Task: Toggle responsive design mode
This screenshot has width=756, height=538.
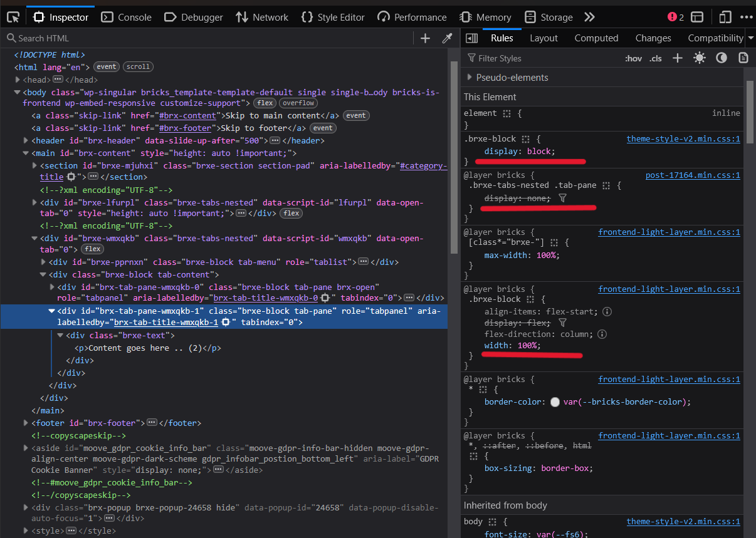Action: coord(727,17)
